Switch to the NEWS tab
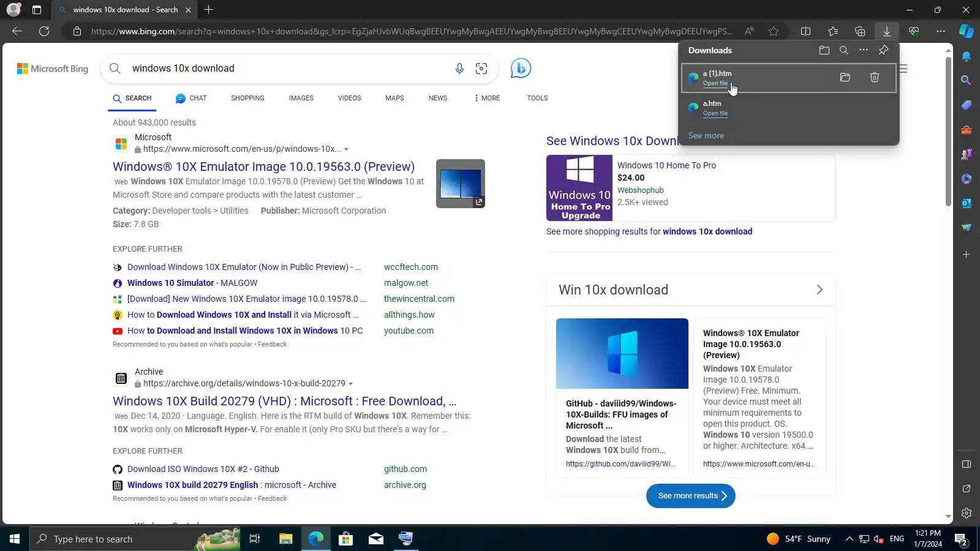980x551 pixels. pos(438,98)
